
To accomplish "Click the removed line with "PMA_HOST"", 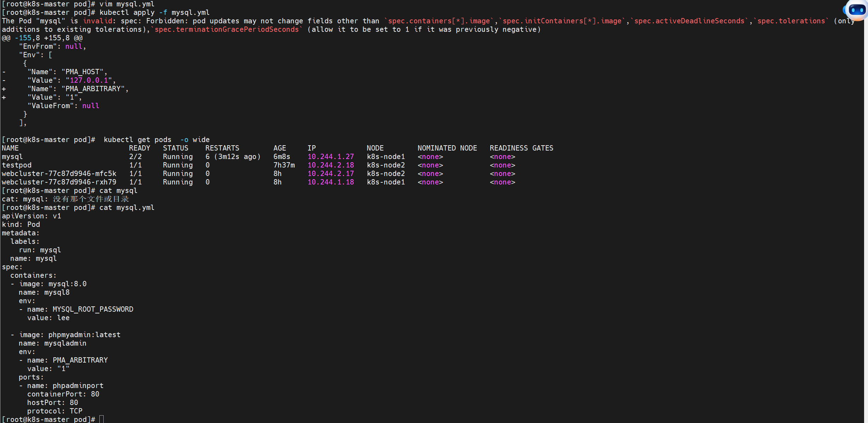I will (55, 72).
